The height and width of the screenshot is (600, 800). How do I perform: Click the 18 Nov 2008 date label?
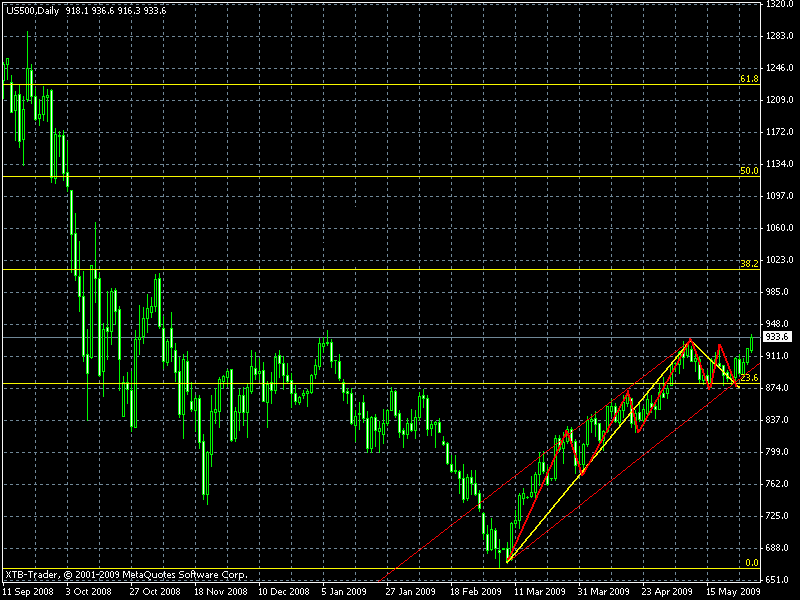[220, 592]
